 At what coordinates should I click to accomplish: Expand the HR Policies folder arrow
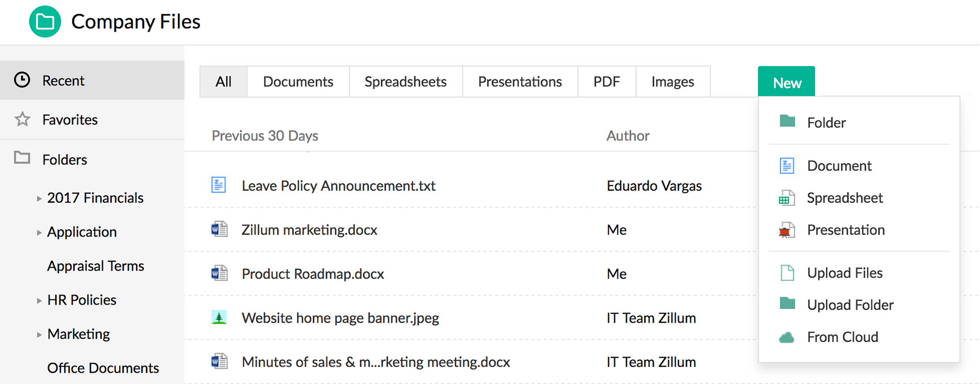(x=39, y=300)
